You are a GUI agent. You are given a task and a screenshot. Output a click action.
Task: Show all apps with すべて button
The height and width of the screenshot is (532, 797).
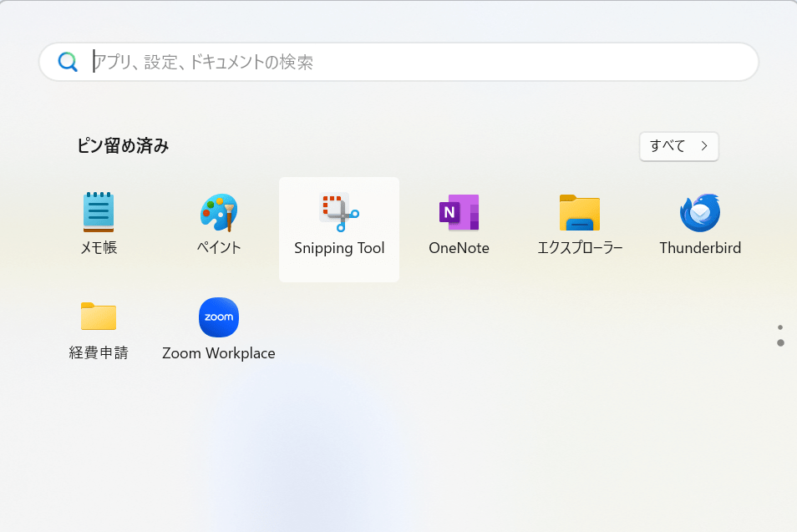[x=679, y=146]
